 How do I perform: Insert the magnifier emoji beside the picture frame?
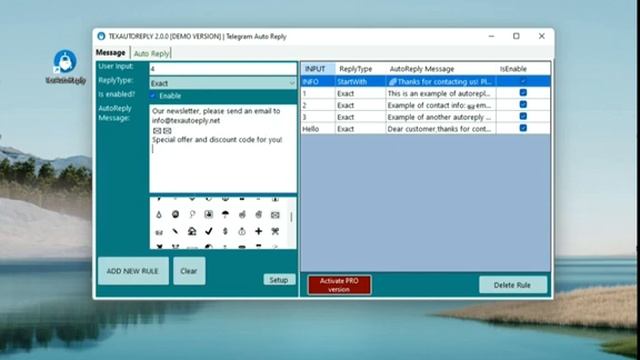coord(192,215)
